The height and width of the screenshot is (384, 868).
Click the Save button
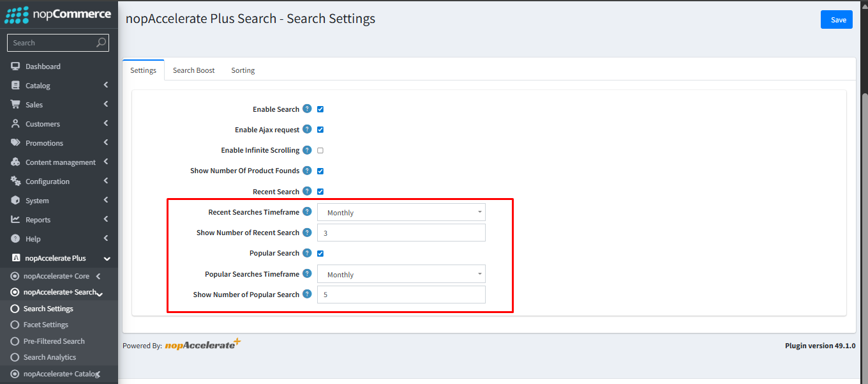click(836, 19)
